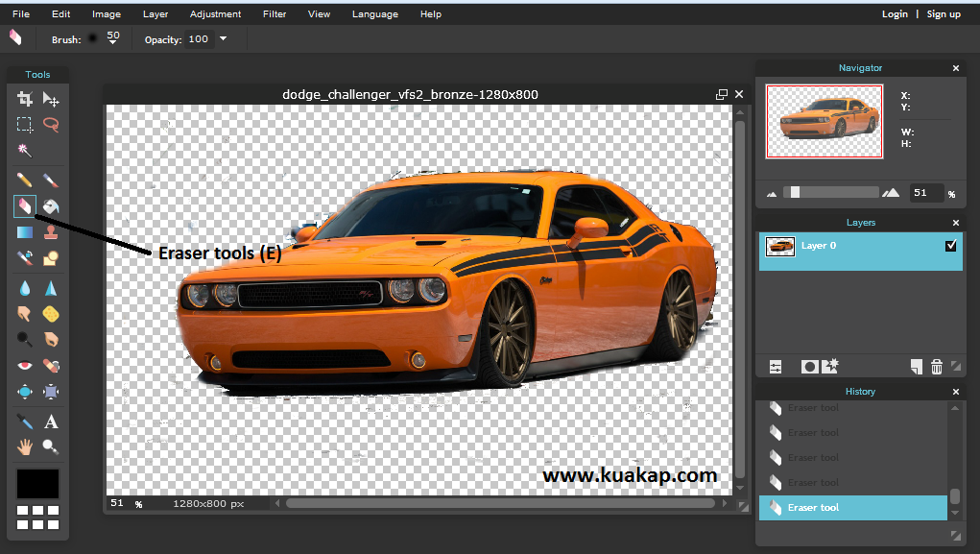
Task: Select the Burn tool
Action: click(51, 339)
